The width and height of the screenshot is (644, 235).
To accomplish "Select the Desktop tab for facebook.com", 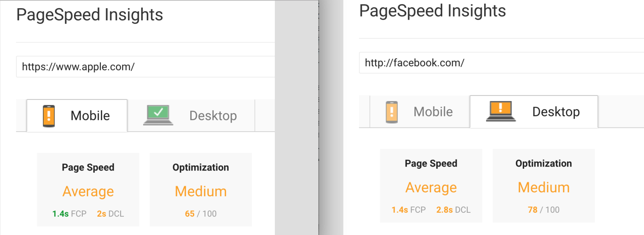I will (x=534, y=112).
